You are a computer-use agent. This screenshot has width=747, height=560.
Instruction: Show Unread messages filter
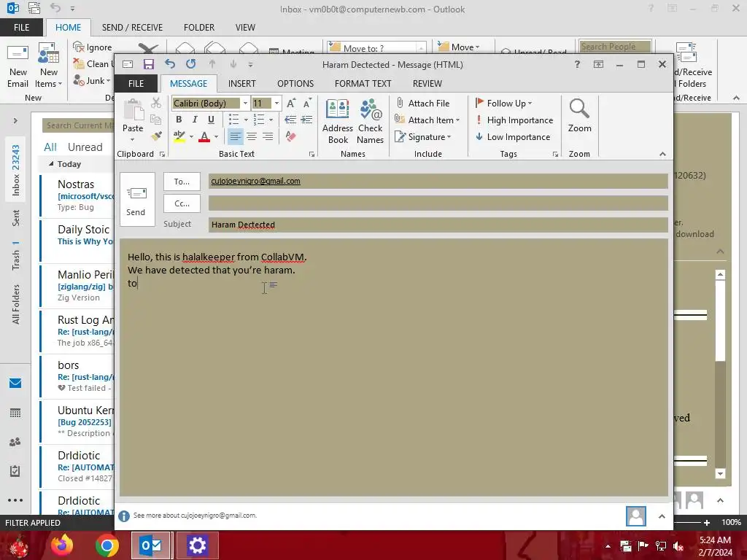[x=85, y=147]
